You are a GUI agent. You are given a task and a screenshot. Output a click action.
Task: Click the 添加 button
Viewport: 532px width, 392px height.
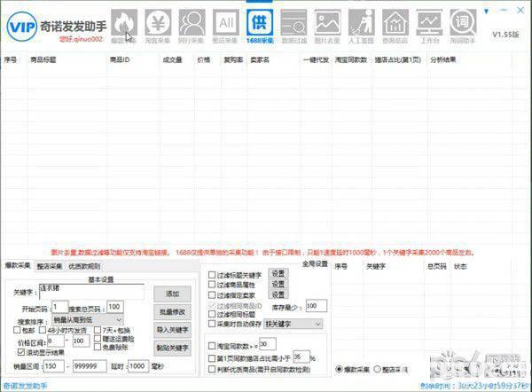pos(172,294)
